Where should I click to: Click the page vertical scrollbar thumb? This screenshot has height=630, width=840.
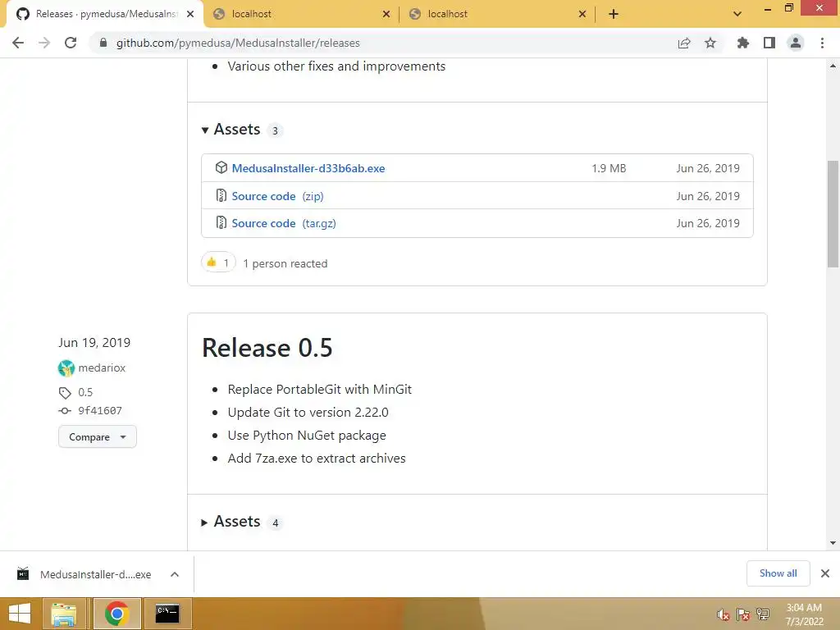(833, 214)
